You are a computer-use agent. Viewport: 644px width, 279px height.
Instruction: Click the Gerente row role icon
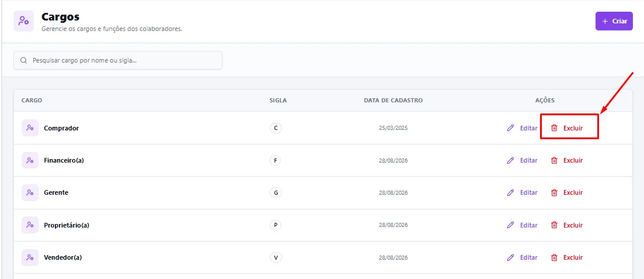point(30,192)
